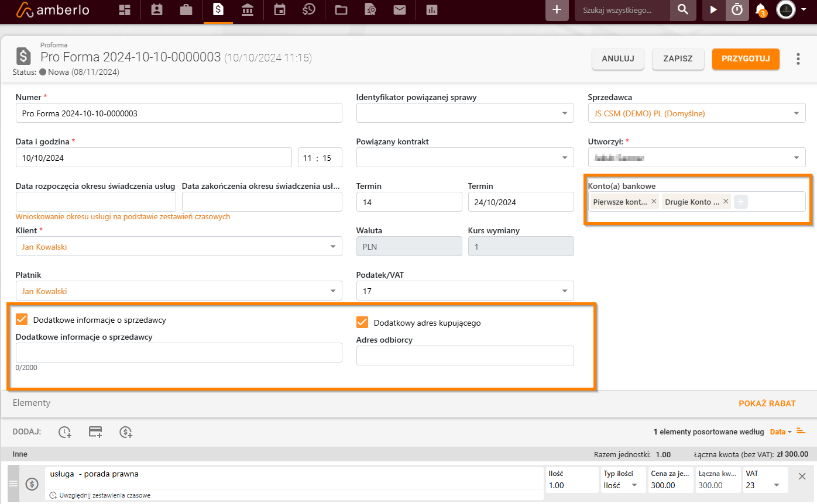The height and width of the screenshot is (504, 817).
Task: Uncheck 'Dodatkowe informacje o sprzedawcy' checkbox
Action: (22, 319)
